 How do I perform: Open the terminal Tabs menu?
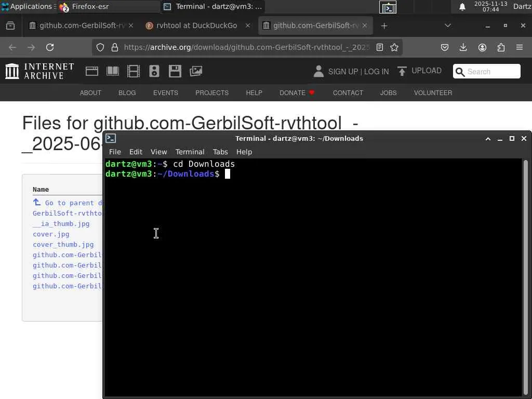tap(220, 152)
